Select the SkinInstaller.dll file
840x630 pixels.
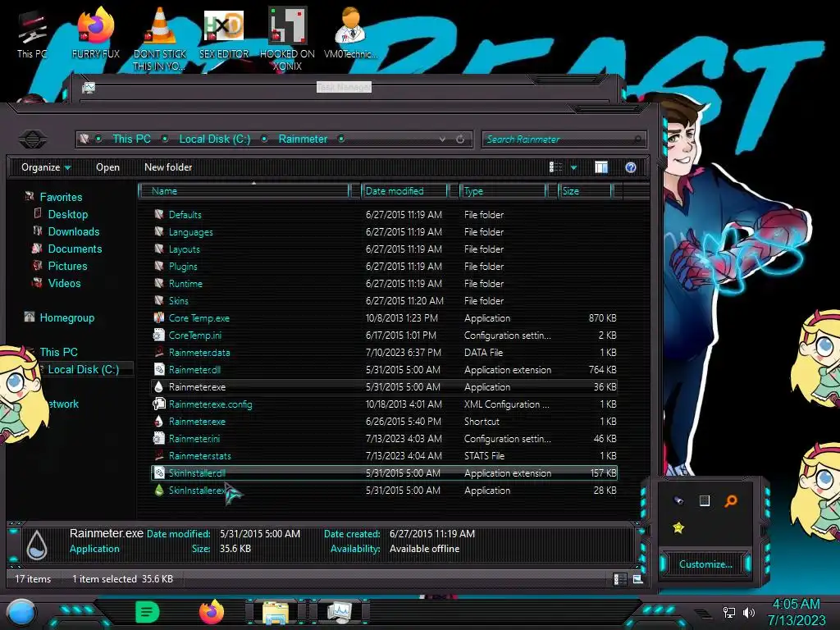[x=385, y=473]
